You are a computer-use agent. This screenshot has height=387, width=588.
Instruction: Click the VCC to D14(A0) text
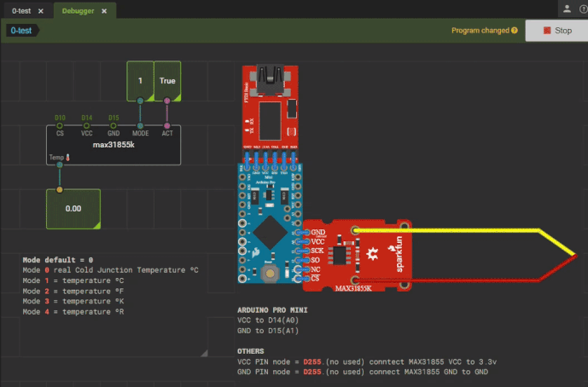pyautogui.click(x=268, y=321)
